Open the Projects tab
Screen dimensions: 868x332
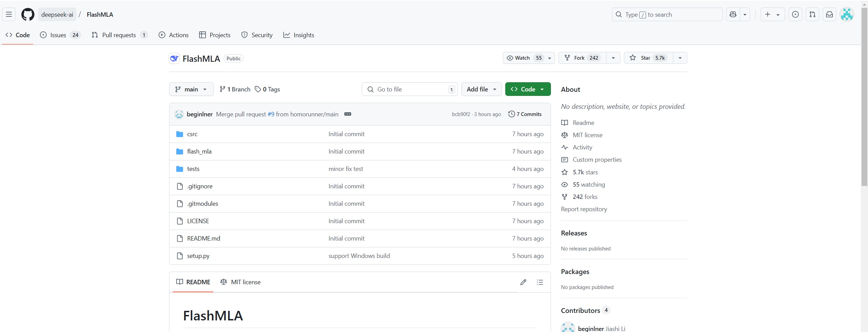pos(215,35)
